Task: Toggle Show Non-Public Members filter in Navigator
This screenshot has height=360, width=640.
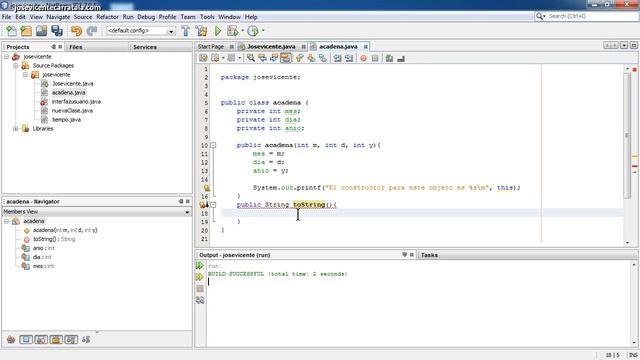Action: coord(56,340)
